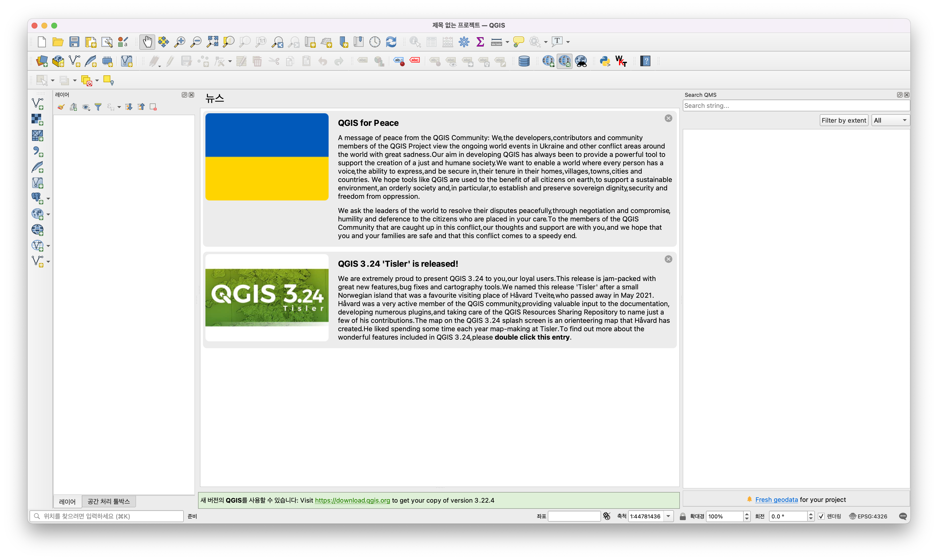Click the filter legend funnel icon

click(98, 107)
